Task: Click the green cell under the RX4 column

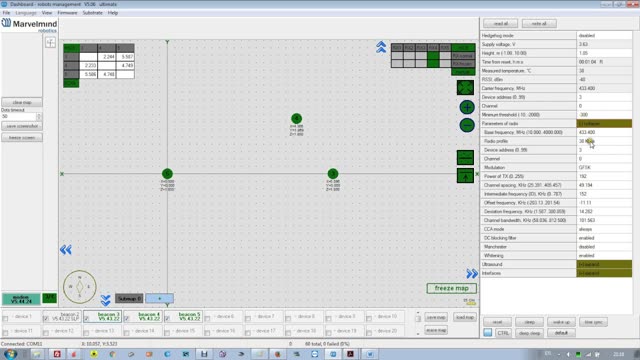Action: click(433, 60)
